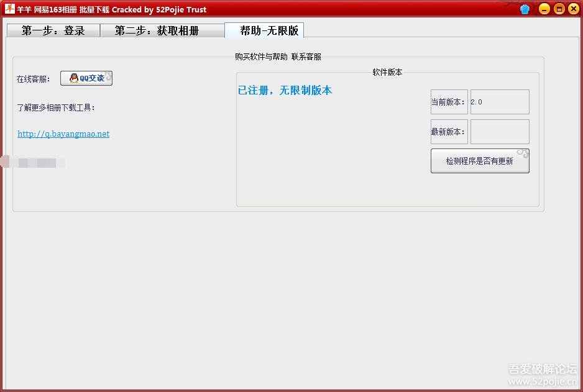Close the 网易163相册 window
This screenshot has width=583, height=392.
point(574,9)
